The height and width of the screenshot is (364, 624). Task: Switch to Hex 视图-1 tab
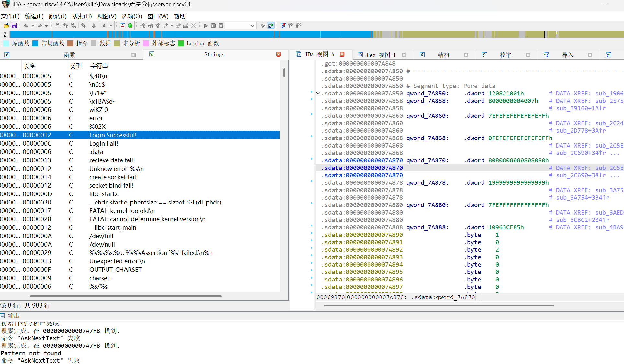(x=380, y=55)
